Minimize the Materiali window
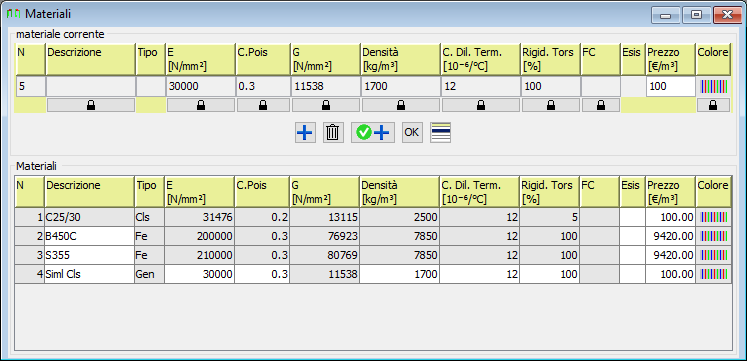 point(666,15)
